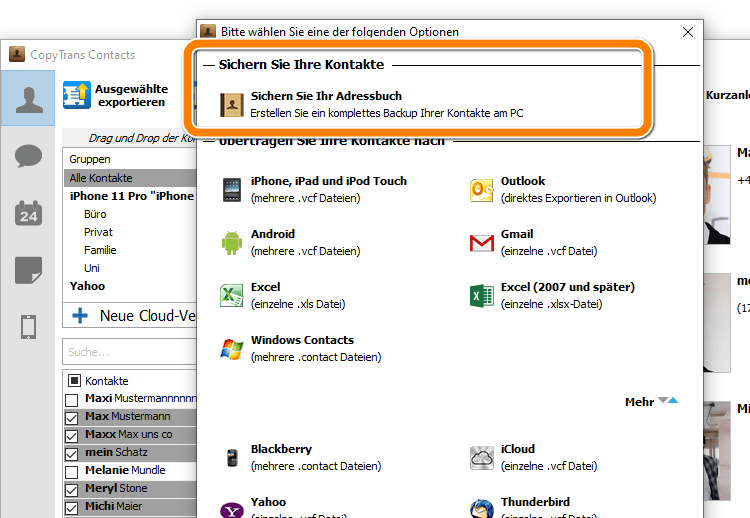Click the address book backup icon

click(x=232, y=105)
